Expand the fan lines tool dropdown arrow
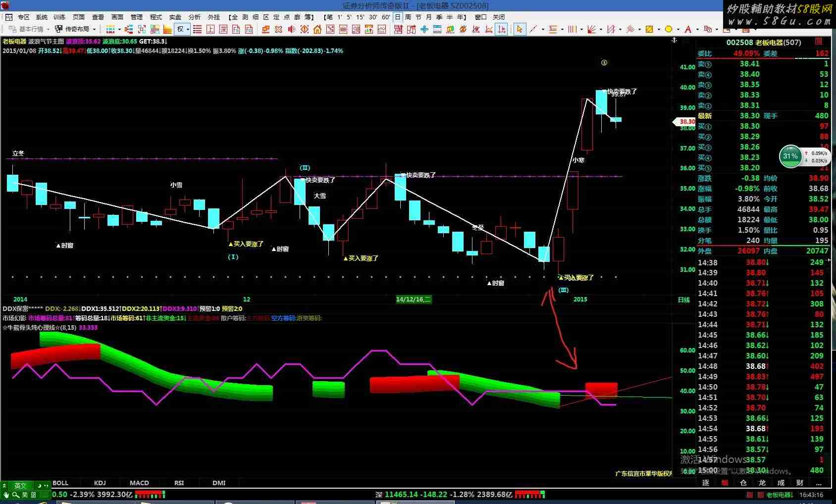The height and width of the screenshot is (504, 836). pyautogui.click(x=601, y=30)
